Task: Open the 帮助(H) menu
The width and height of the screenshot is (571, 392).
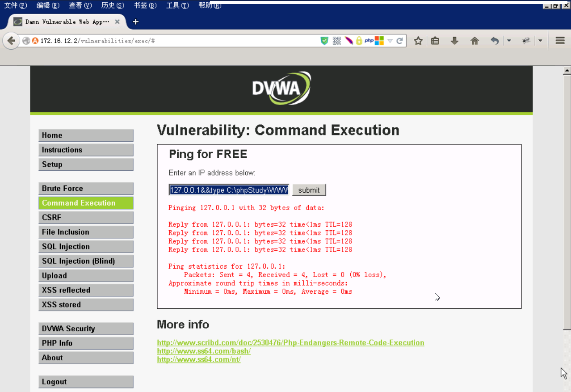Action: pyautogui.click(x=210, y=5)
